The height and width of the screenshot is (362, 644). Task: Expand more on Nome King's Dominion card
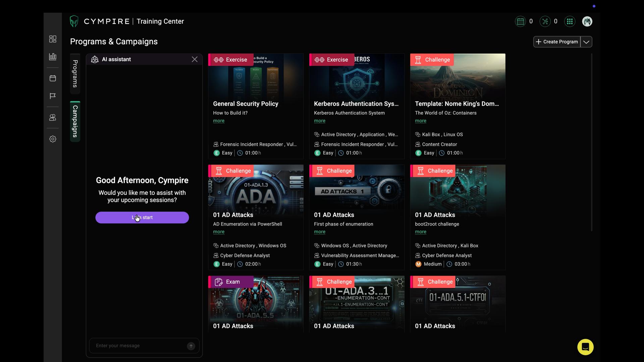pos(421,121)
